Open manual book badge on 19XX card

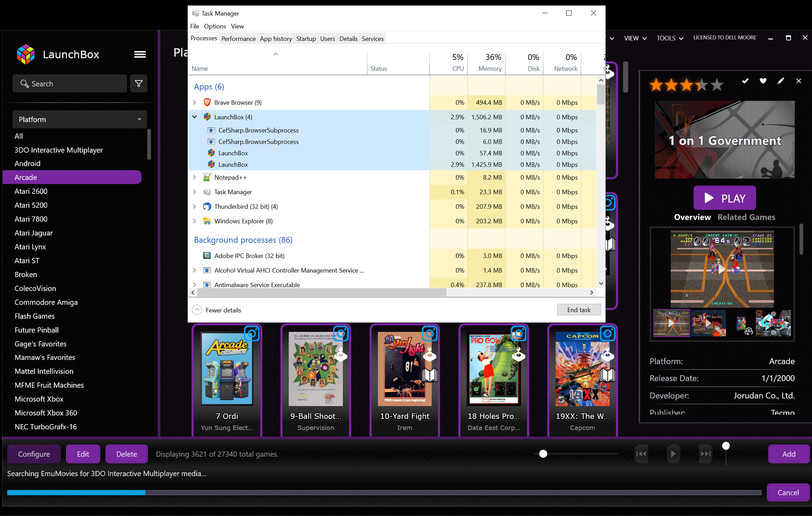608,375
